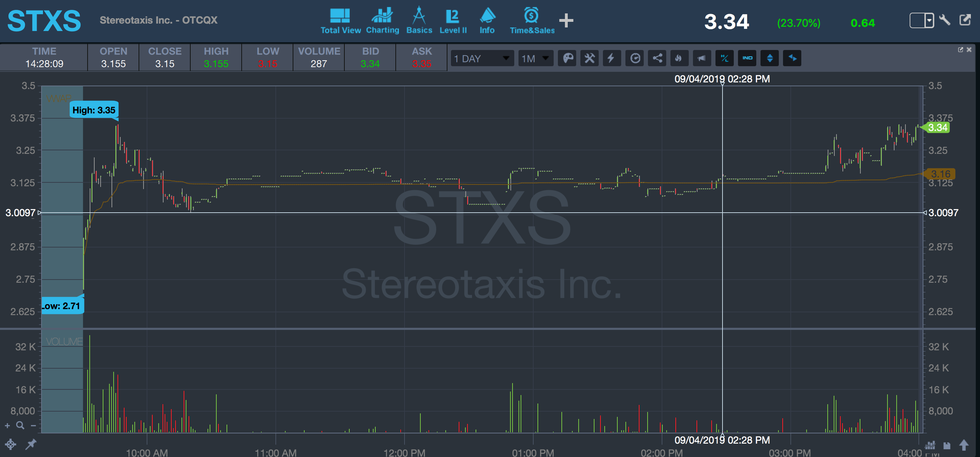Switch to the Level II tab

point(453,21)
